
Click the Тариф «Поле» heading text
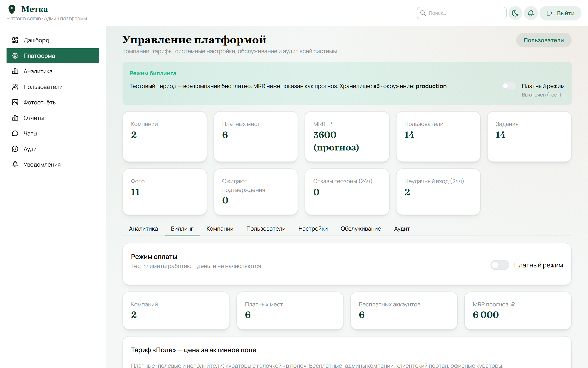(194, 350)
